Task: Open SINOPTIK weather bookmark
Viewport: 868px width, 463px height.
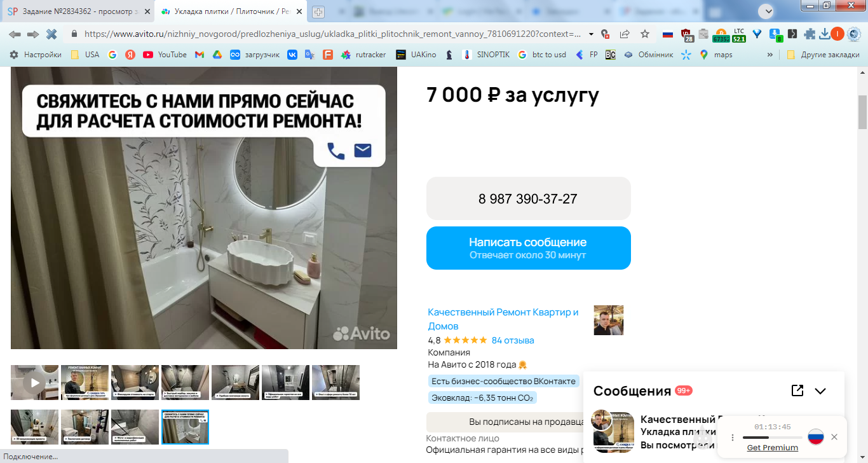Action: (485, 55)
